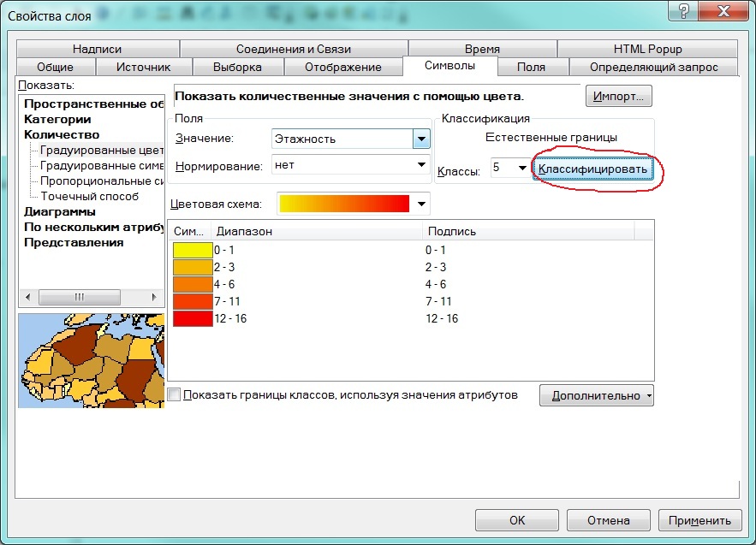Viewport: 756px width, 545px height.
Task: Click the Подпись column header
Action: 451,231
